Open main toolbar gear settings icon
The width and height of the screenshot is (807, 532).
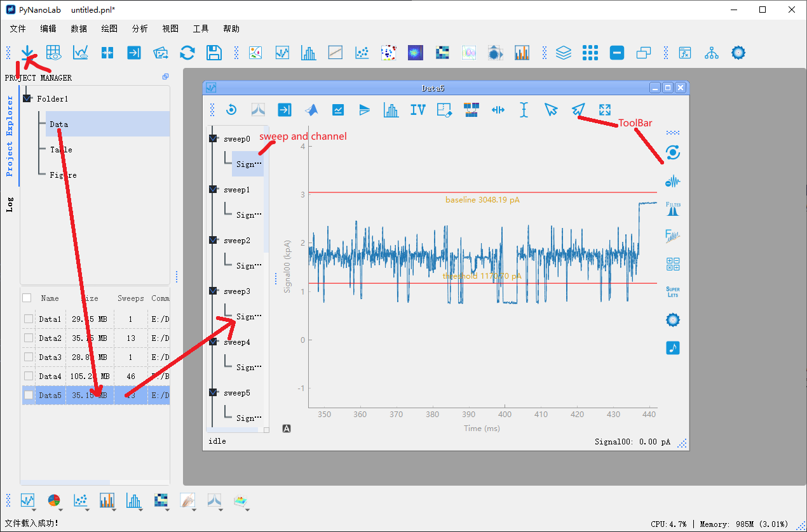[738, 53]
